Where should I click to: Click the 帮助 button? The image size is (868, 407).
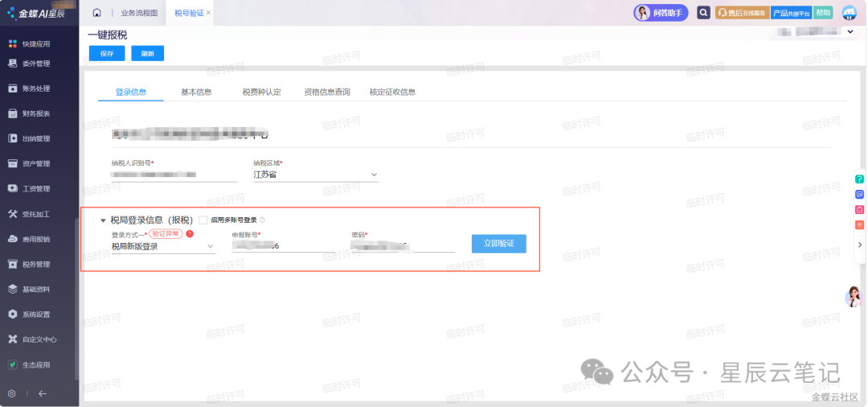823,13
